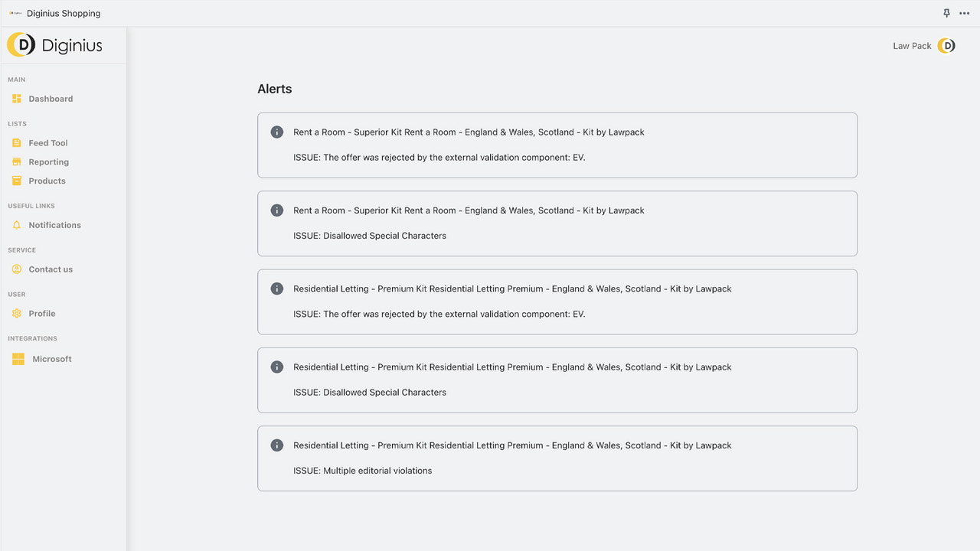Toggle the pin icon in the top bar
This screenshot has height=551, width=980.
coord(946,13)
